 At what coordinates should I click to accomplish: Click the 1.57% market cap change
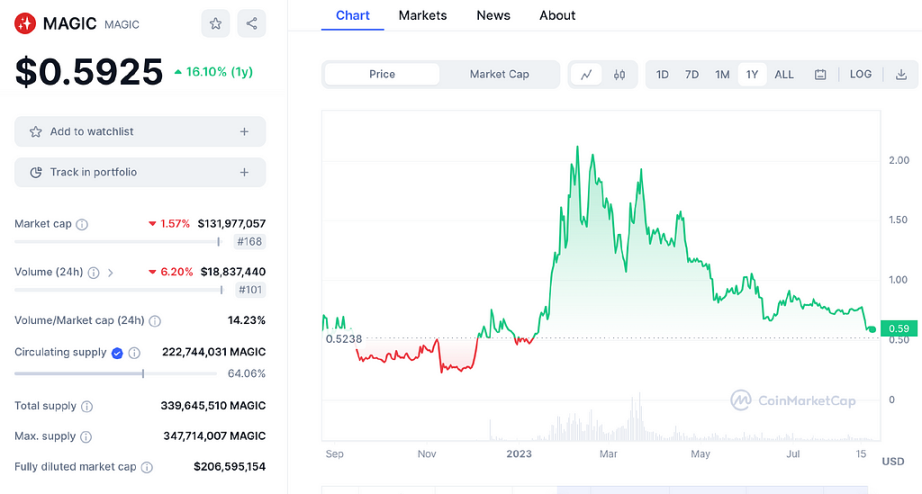click(169, 223)
